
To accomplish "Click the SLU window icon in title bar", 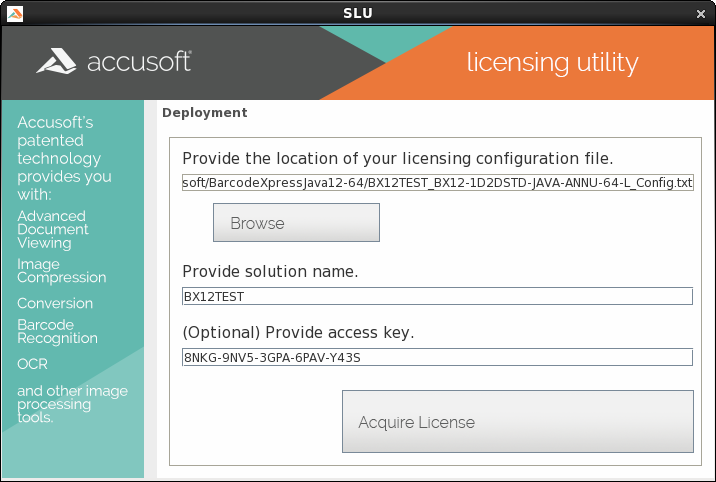I will click(x=14, y=12).
